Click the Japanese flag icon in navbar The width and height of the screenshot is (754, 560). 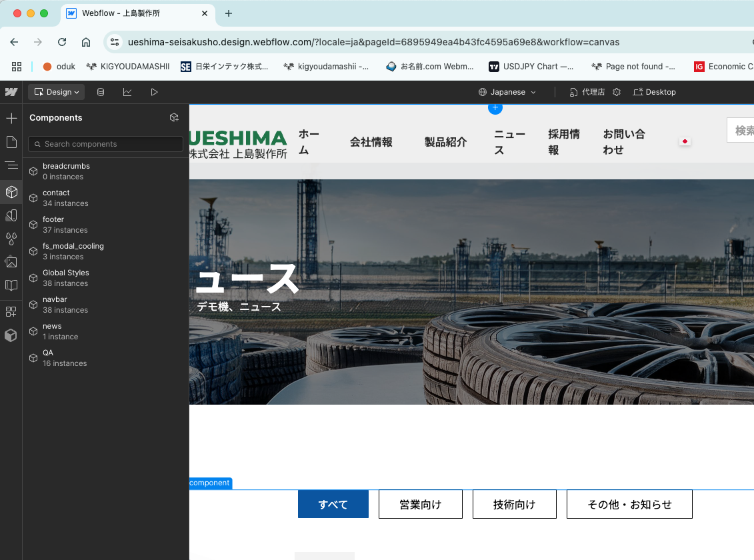685,141
